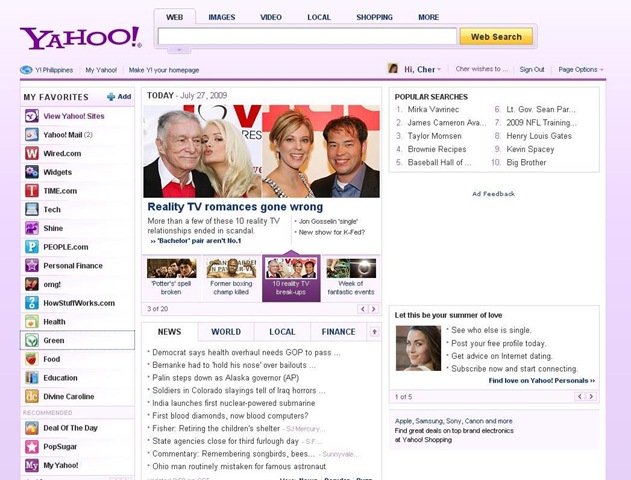Click the web search input field
The height and width of the screenshot is (480, 631).
pos(307,36)
